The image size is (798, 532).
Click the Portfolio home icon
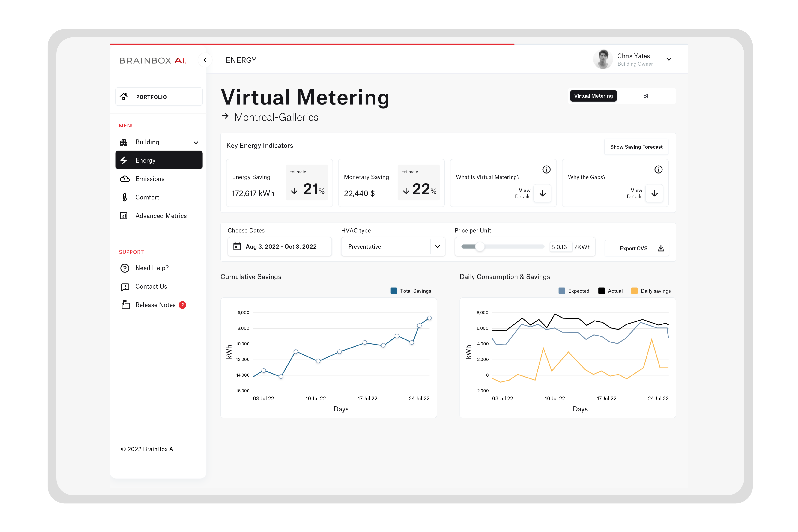click(124, 96)
